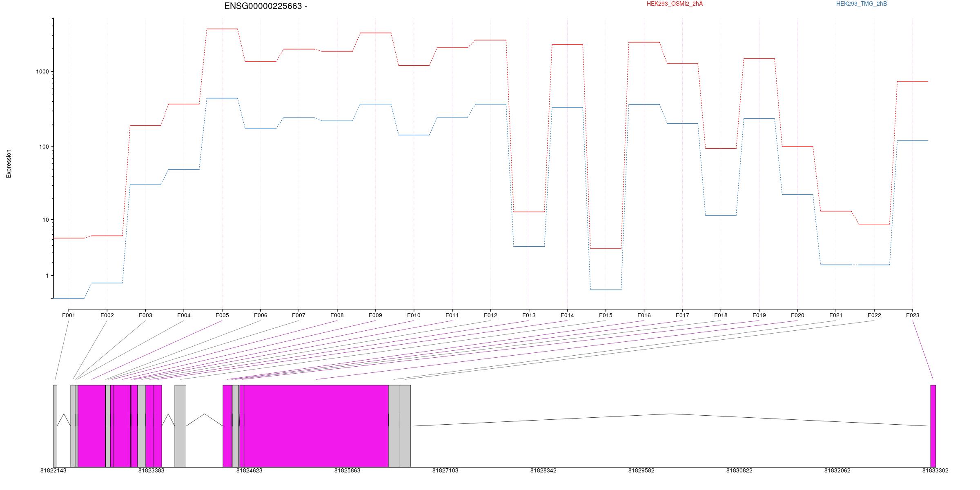Click red line segment above E023
This screenshot has height=490, width=980.
click(x=913, y=81)
